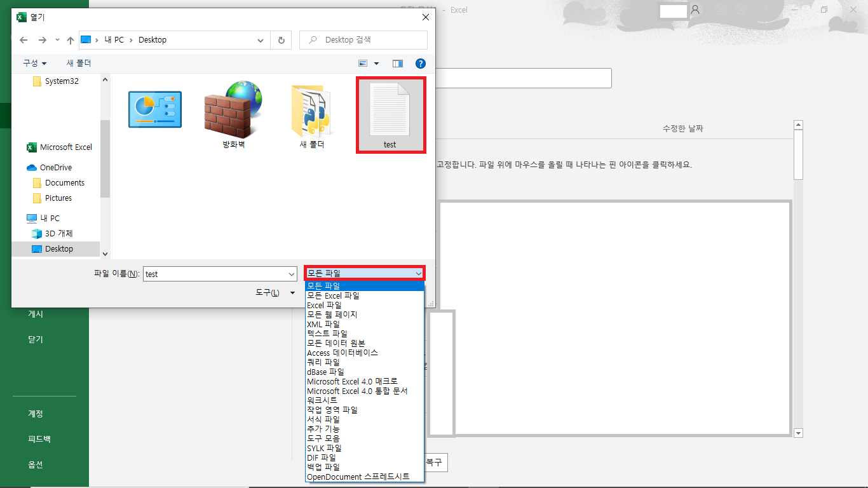
Task: Open the 구성 organize menu
Action: click(35, 64)
